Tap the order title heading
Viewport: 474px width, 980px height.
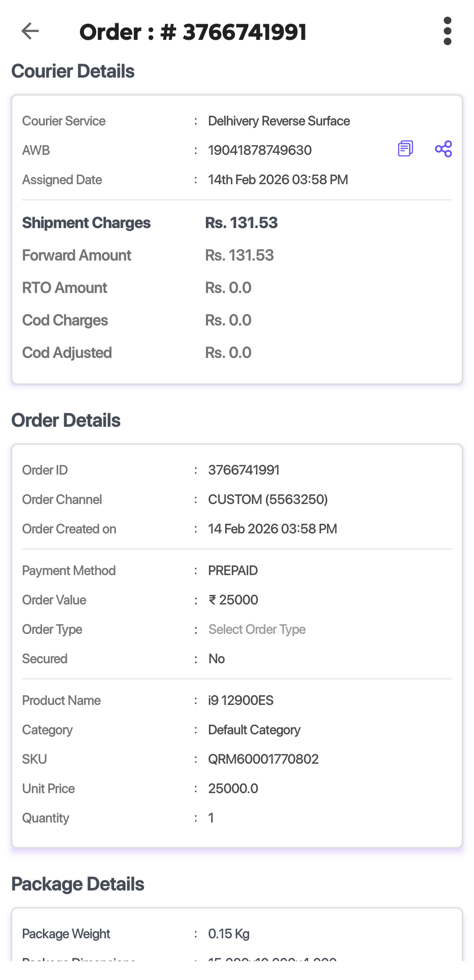tap(193, 32)
